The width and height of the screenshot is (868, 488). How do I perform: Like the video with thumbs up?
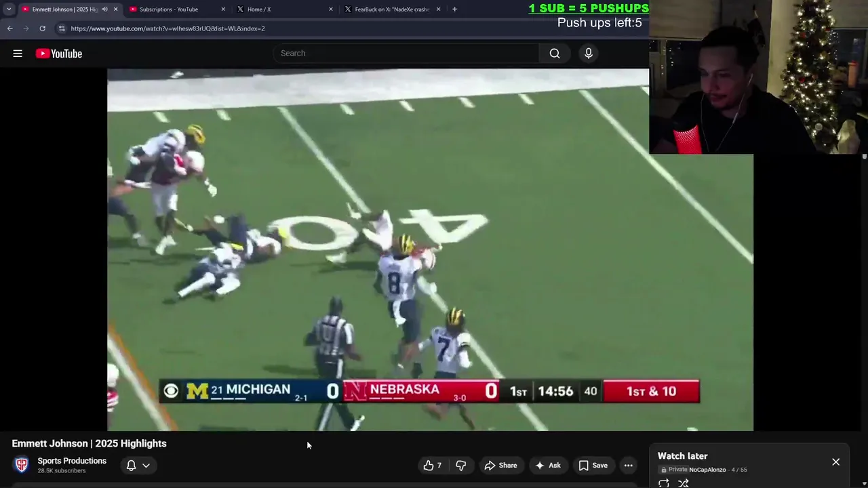coord(432,465)
